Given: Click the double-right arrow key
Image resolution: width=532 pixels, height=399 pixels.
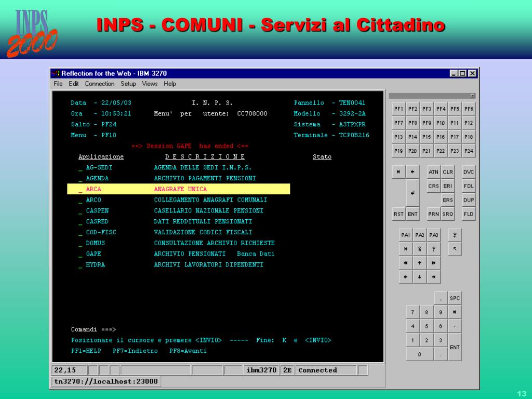Looking at the screenshot, I should click(434, 263).
